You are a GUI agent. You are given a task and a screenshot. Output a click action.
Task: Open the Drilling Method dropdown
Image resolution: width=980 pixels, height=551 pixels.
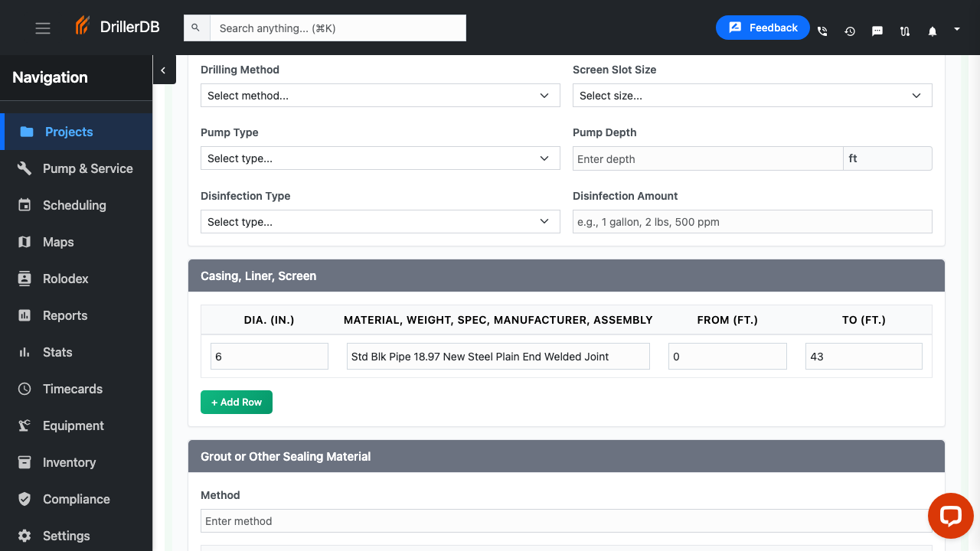380,96
